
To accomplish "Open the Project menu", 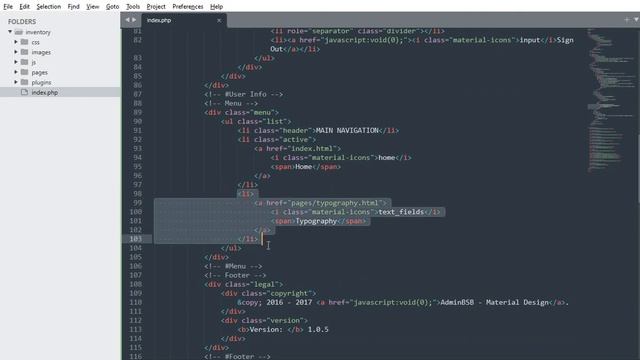I will (156, 7).
